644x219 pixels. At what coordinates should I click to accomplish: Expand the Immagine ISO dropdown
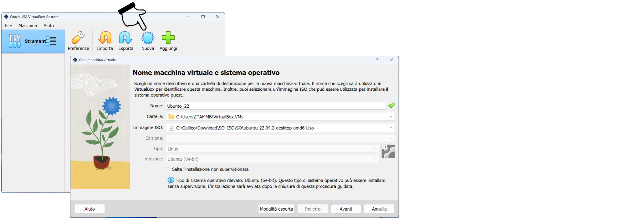[x=391, y=128]
